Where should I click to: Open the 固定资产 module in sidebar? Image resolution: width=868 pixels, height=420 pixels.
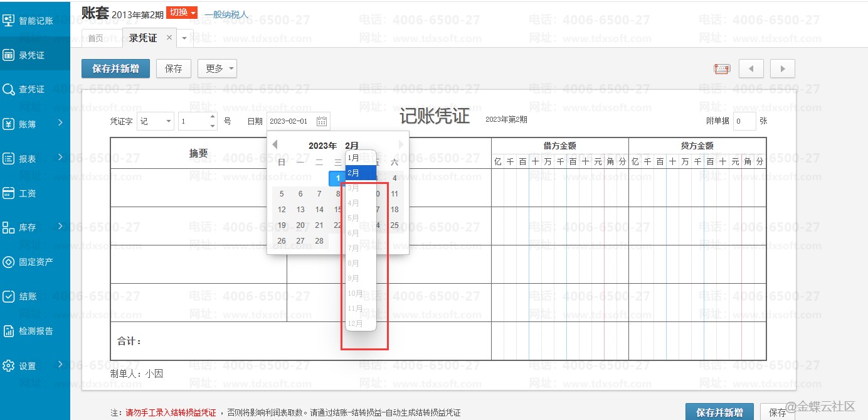pos(35,262)
